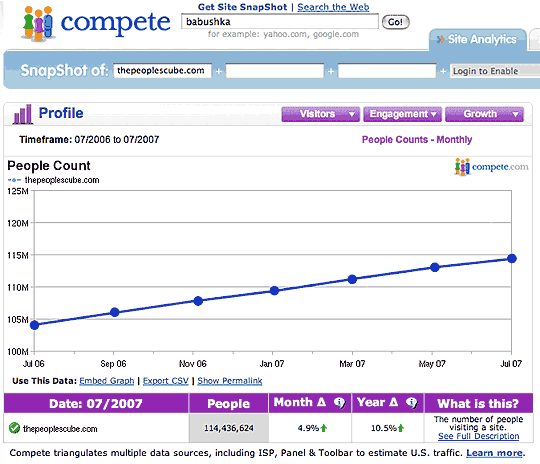The image size is (540, 464).
Task: Click the second empty SnapShot field
Action: coord(275,71)
